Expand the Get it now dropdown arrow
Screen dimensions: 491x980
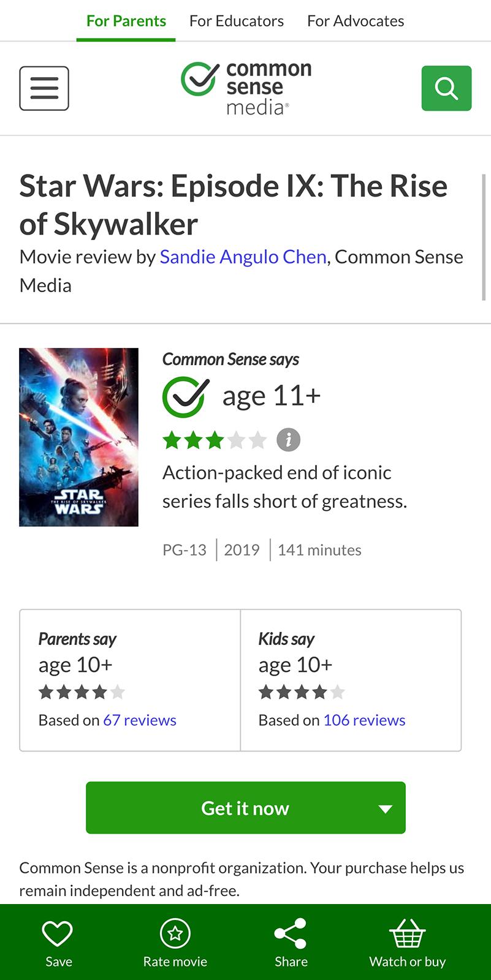[x=384, y=808]
